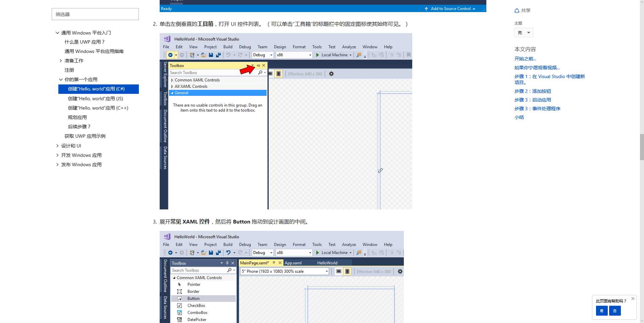Screen dimensions: 644x323
Task: Expand the 设计和 UI tree section
Action: coord(57,146)
